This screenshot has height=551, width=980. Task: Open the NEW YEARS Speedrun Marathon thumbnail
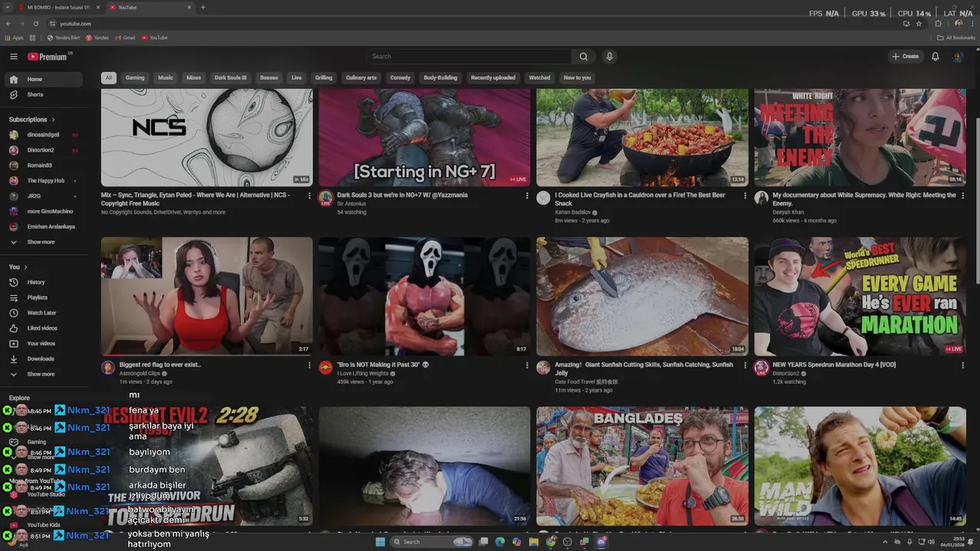click(860, 297)
